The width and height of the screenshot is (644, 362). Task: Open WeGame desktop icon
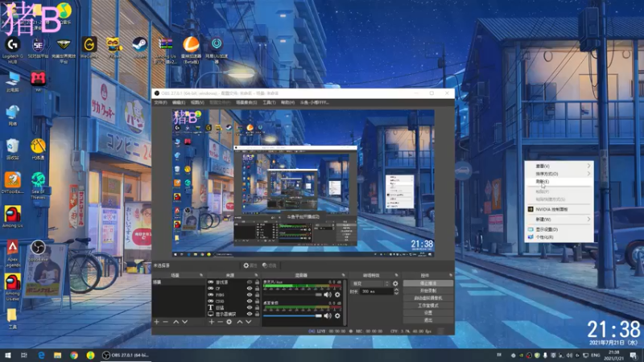[89, 47]
